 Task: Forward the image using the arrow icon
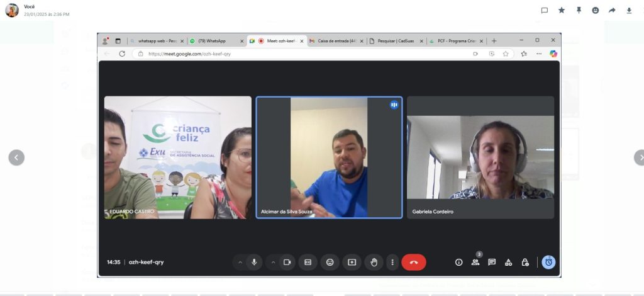click(612, 10)
